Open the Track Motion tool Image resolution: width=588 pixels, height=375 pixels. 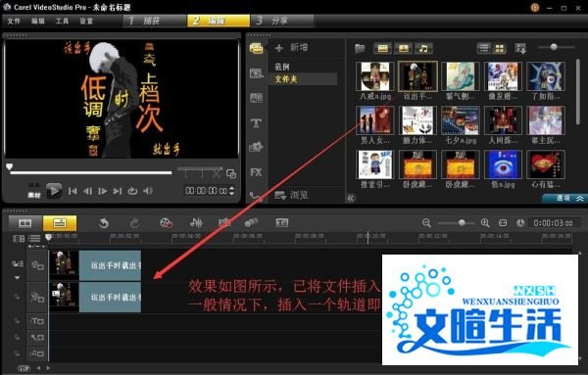(x=251, y=223)
